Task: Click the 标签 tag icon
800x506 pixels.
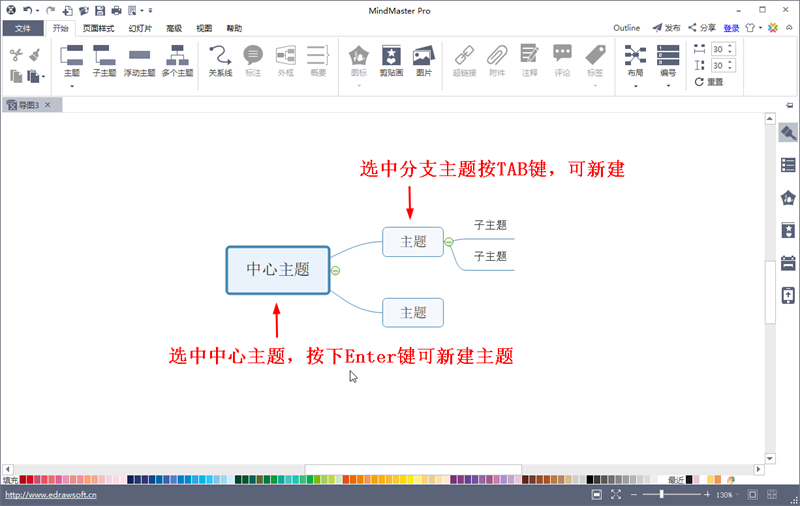Action: pos(595,61)
